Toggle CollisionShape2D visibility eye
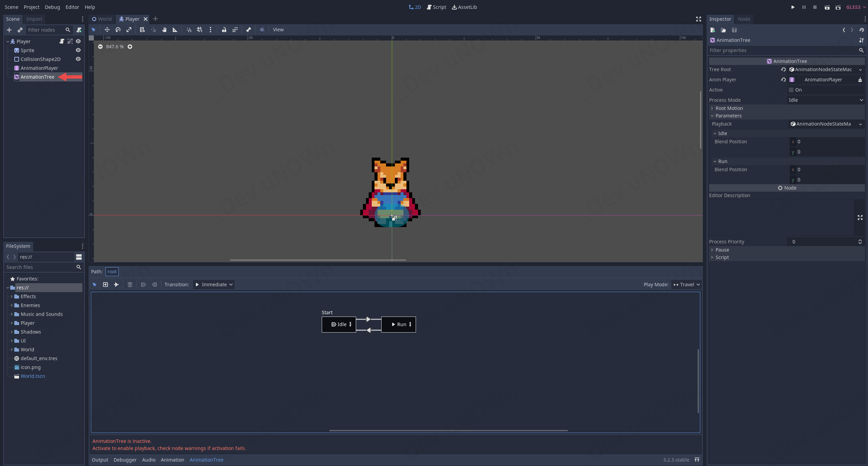 [78, 59]
